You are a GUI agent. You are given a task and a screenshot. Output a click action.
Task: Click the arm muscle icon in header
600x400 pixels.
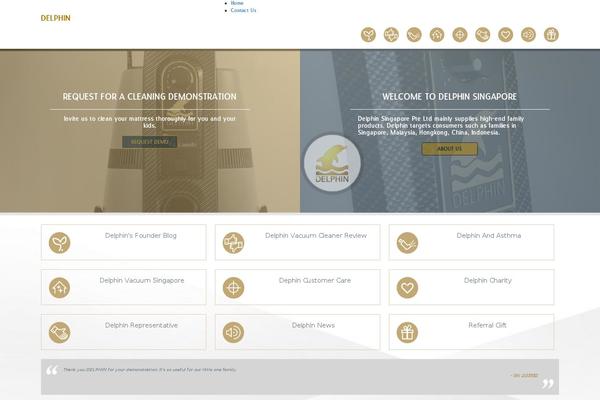(x=414, y=35)
